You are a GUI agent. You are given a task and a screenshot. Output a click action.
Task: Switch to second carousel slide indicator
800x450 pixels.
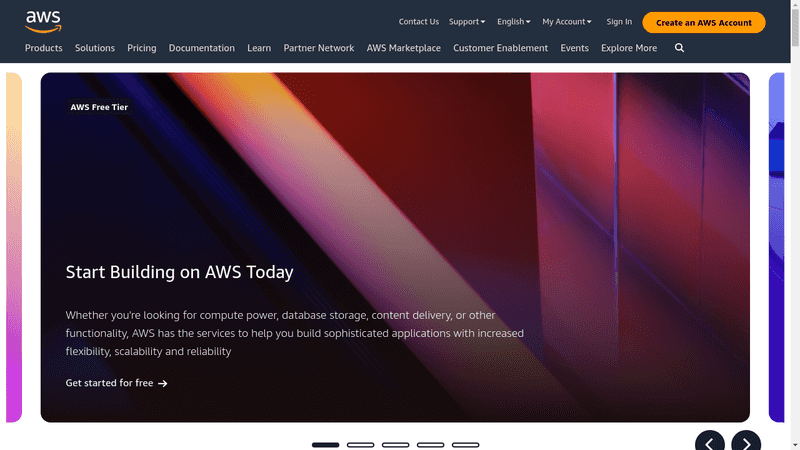pos(360,444)
